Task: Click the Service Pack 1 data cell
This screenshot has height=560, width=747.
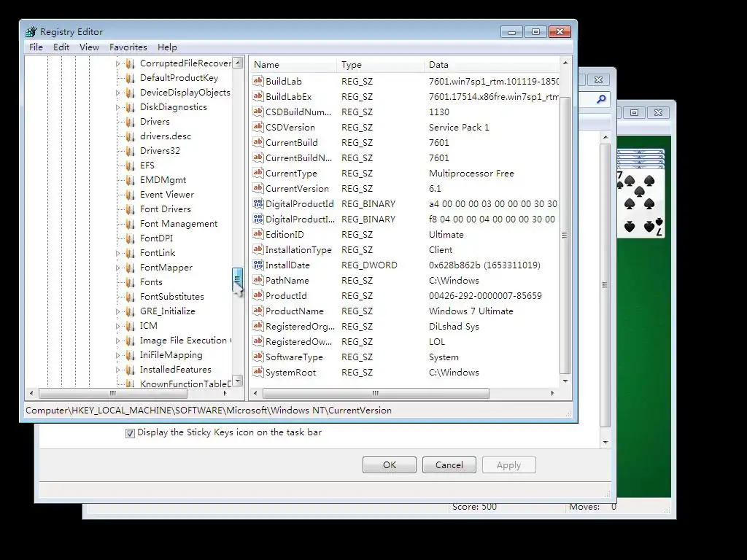Action: [459, 127]
